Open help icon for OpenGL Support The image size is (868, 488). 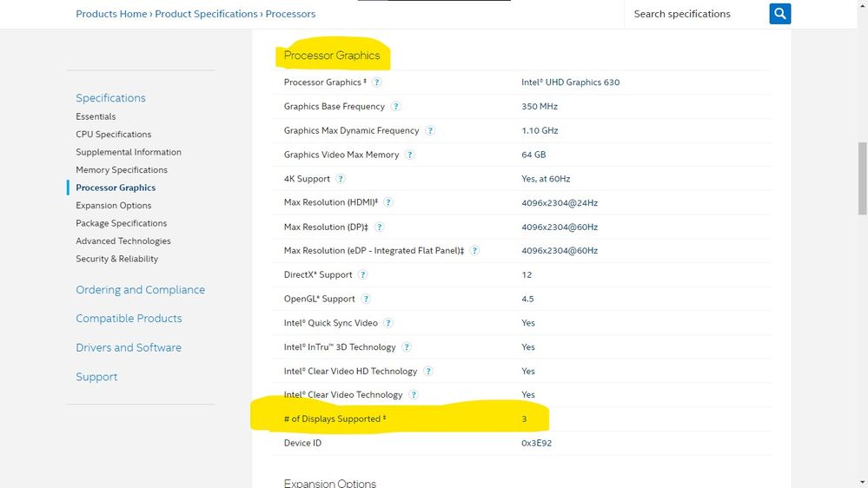tap(365, 299)
